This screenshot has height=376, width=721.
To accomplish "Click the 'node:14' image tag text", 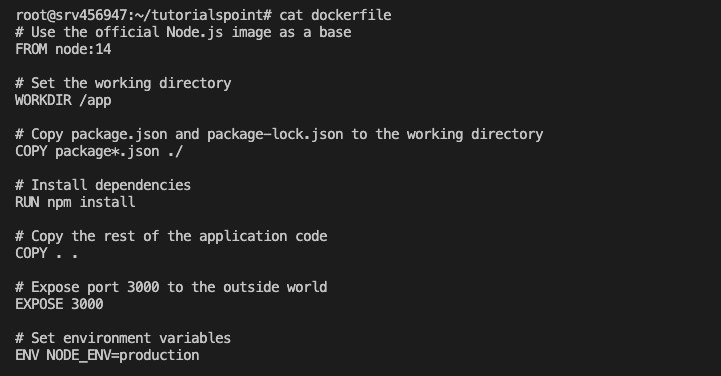I will 83,49.
